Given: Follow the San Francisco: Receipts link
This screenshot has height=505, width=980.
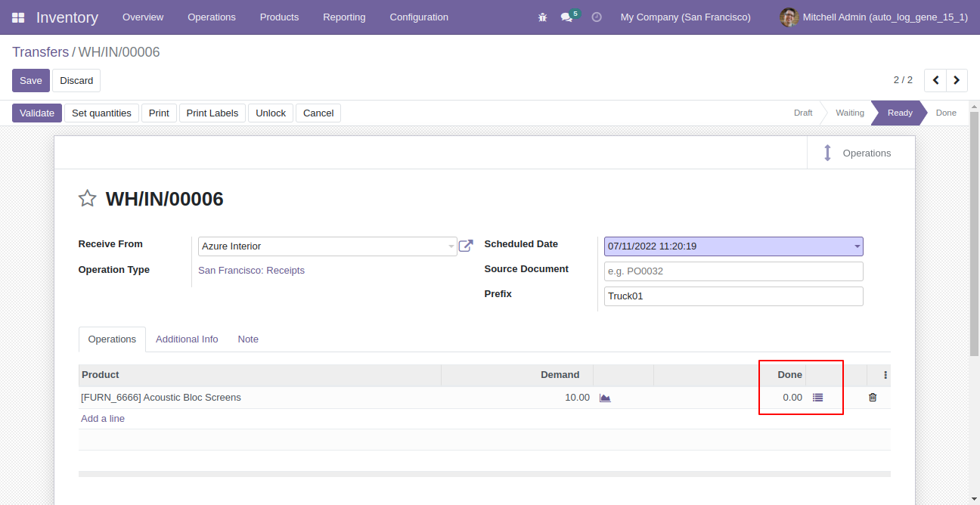Looking at the screenshot, I should tap(251, 271).
